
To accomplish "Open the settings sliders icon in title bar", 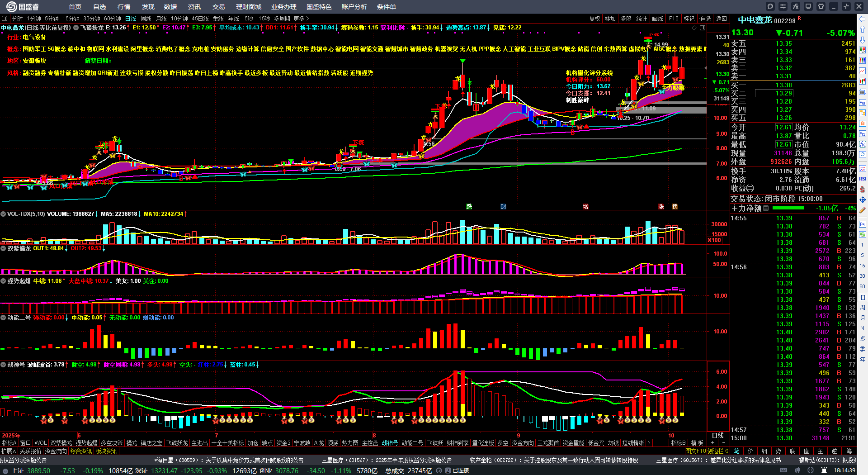I will pyautogui.click(x=783, y=6).
